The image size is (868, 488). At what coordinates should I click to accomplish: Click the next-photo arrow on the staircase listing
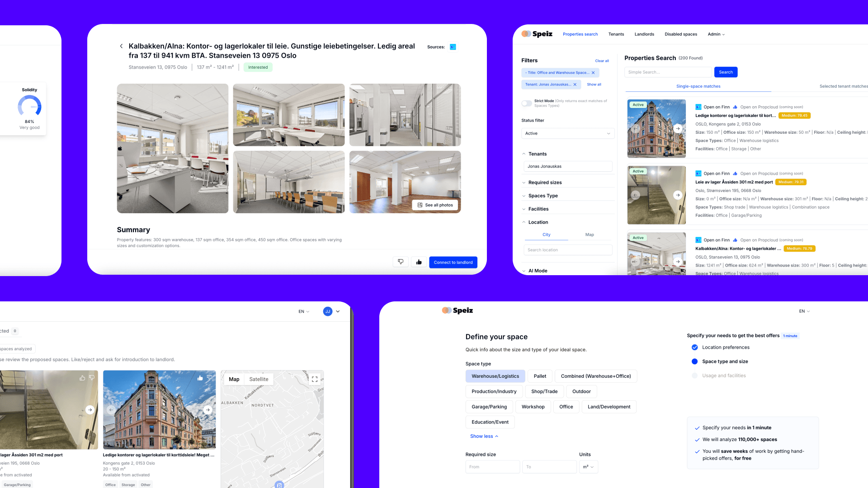click(x=678, y=195)
